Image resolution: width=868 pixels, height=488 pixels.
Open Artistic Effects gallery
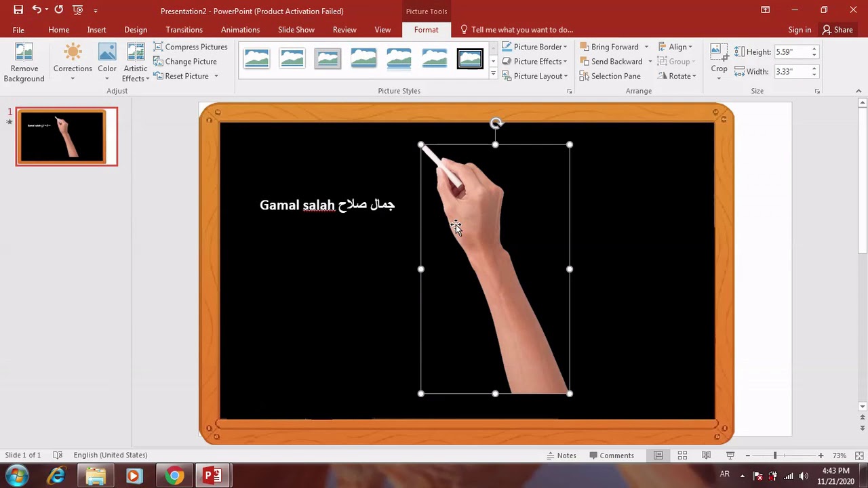[136, 62]
